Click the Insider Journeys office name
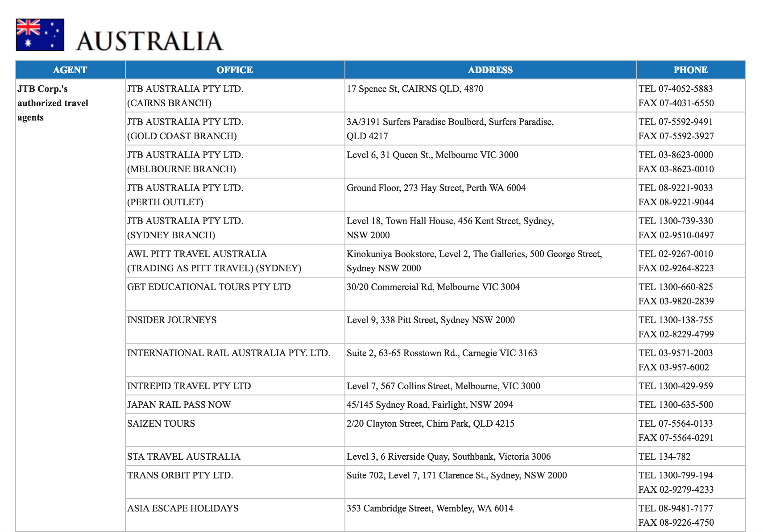The image size is (763, 532). [x=172, y=320]
